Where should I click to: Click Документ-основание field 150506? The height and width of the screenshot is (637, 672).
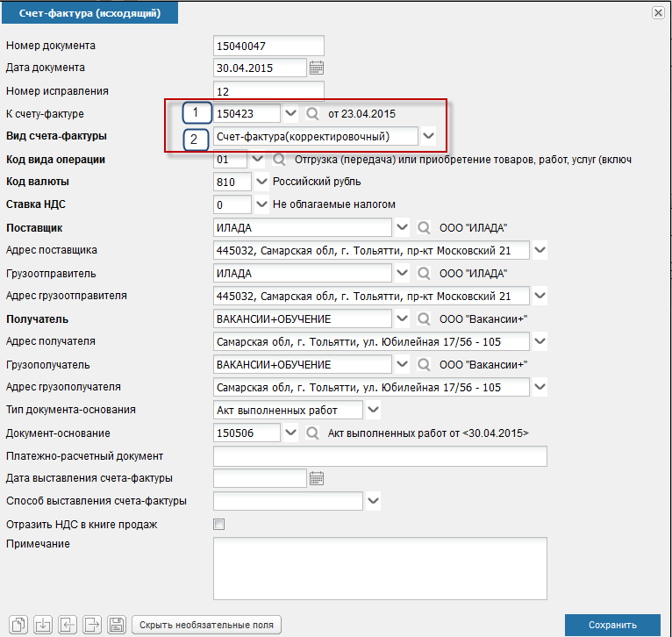pos(247,433)
